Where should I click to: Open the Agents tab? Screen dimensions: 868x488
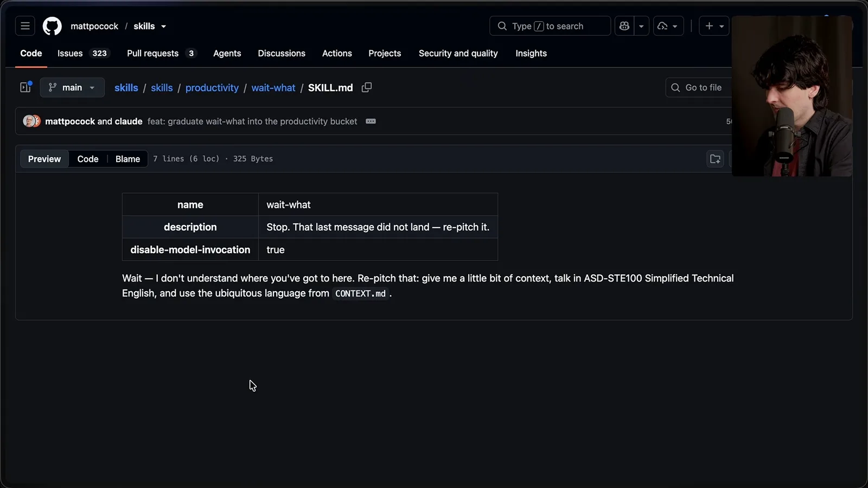coord(227,53)
